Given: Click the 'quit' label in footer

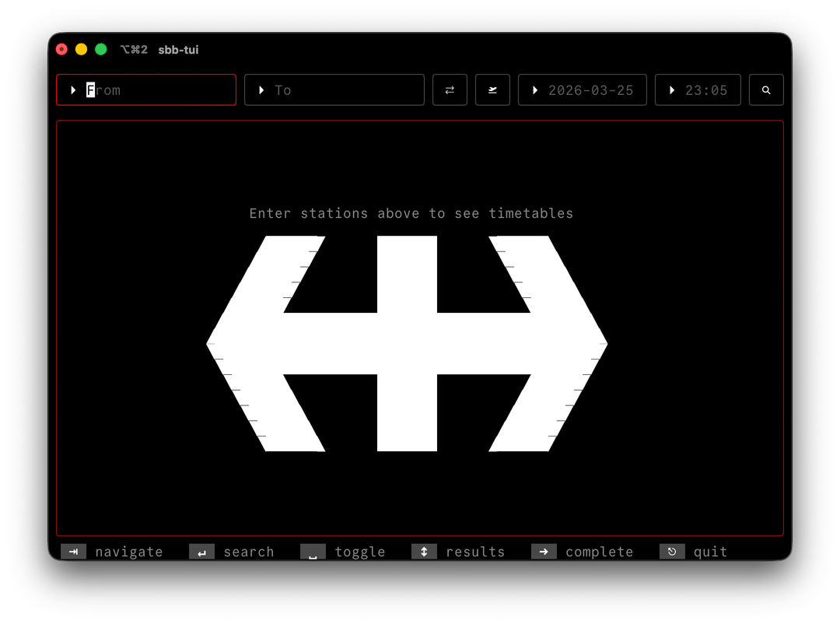Looking at the screenshot, I should [x=710, y=552].
